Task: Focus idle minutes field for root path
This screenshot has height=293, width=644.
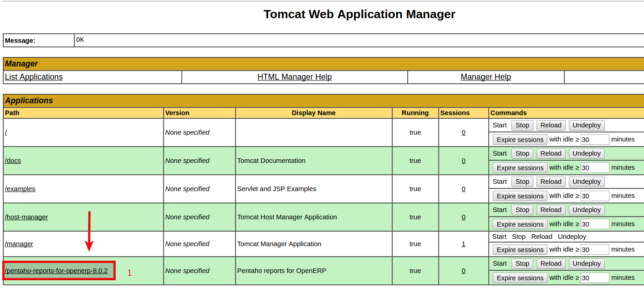Action: point(595,140)
